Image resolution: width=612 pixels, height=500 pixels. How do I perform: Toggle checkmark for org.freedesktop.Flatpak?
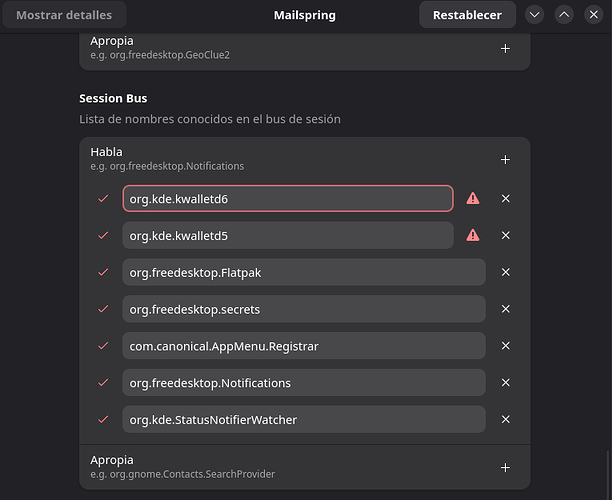point(102,273)
